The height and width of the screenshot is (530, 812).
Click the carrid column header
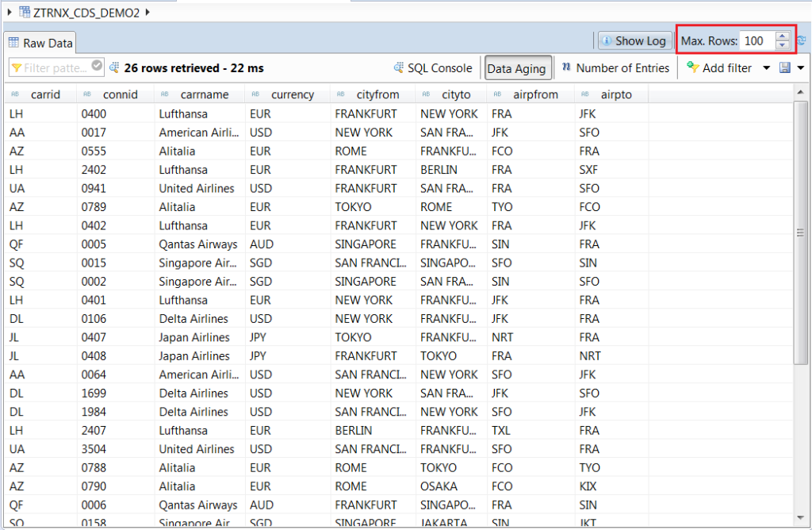tap(41, 94)
